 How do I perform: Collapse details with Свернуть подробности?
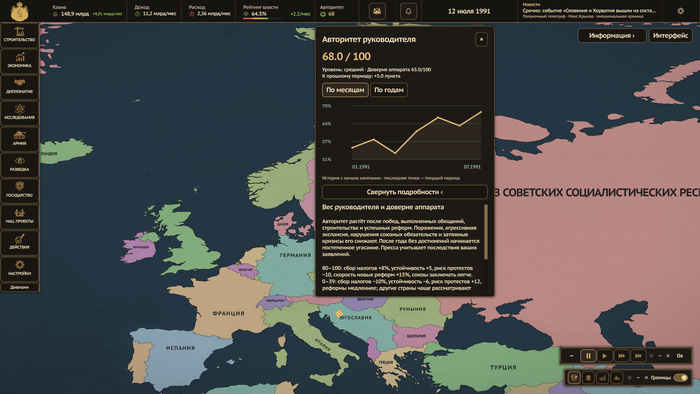(x=404, y=192)
